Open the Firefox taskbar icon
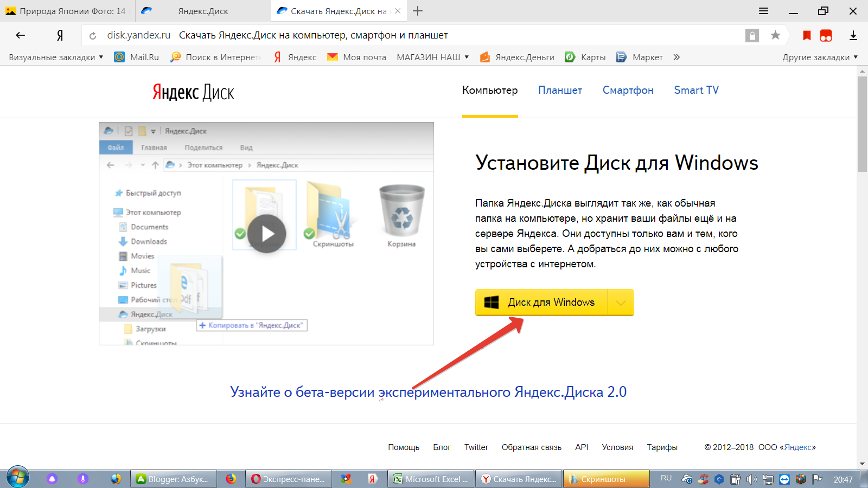The height and width of the screenshot is (488, 868). click(x=231, y=479)
